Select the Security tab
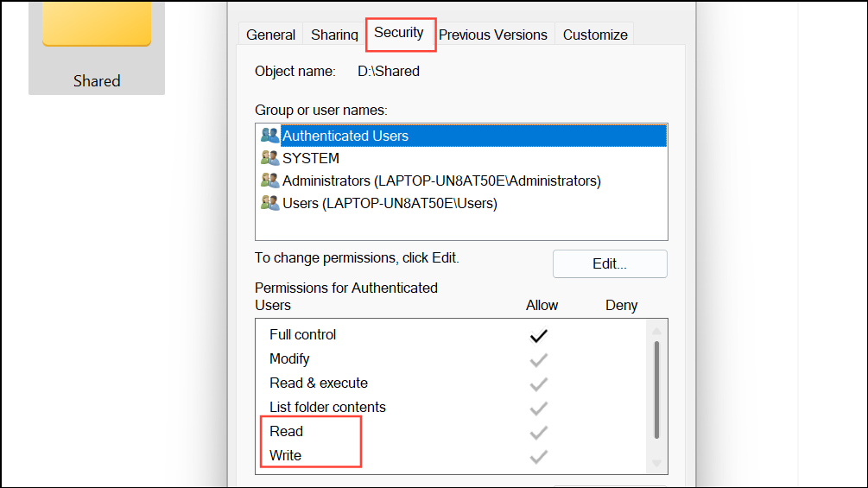 pyautogui.click(x=399, y=33)
